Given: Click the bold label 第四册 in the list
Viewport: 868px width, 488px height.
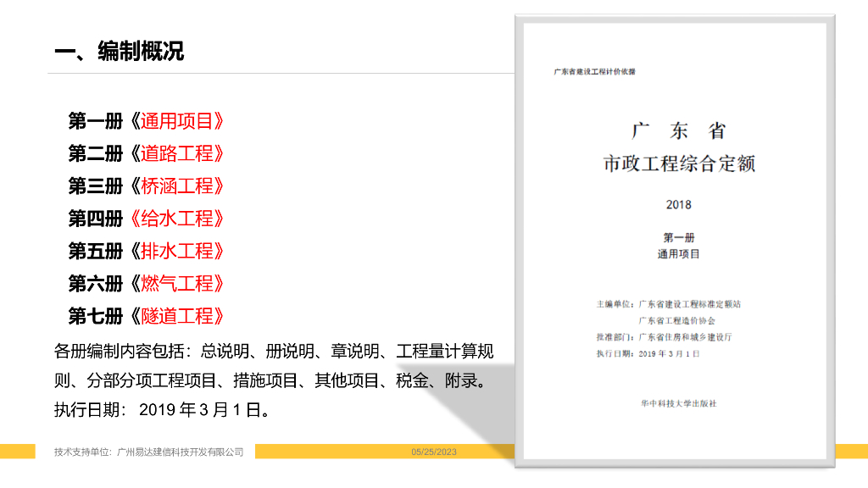Looking at the screenshot, I should [96, 219].
